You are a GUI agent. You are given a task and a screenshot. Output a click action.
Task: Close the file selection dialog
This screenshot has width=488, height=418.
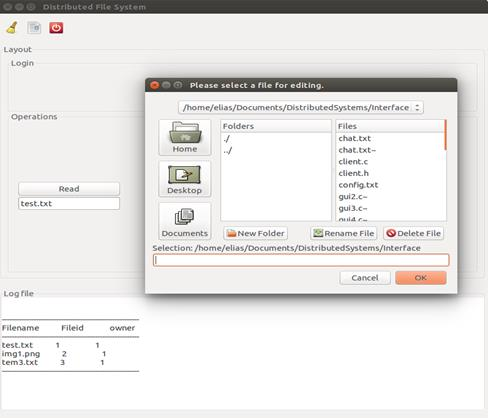click(x=154, y=85)
